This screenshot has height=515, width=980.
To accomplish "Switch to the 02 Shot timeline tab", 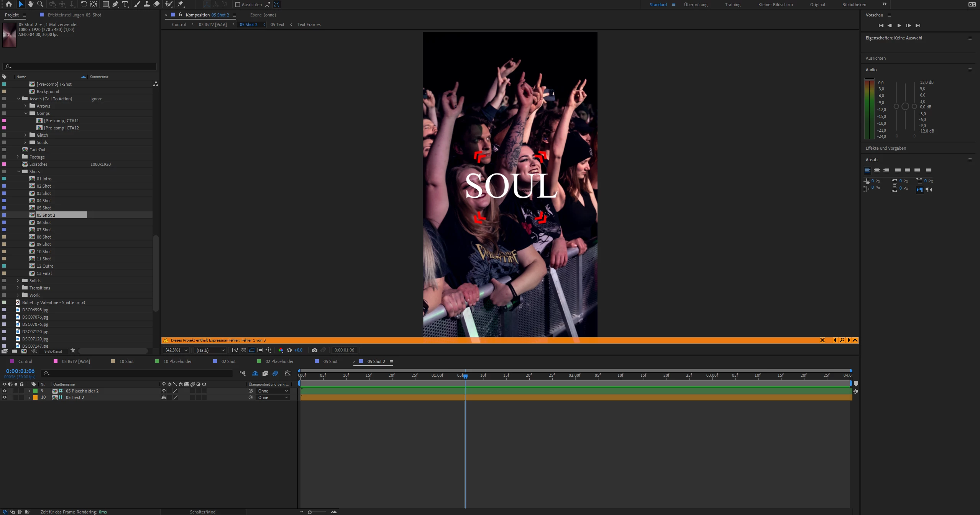I will (x=228, y=361).
